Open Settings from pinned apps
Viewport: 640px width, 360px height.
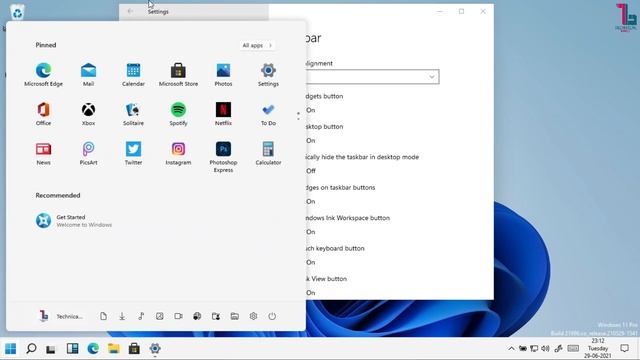(x=268, y=74)
